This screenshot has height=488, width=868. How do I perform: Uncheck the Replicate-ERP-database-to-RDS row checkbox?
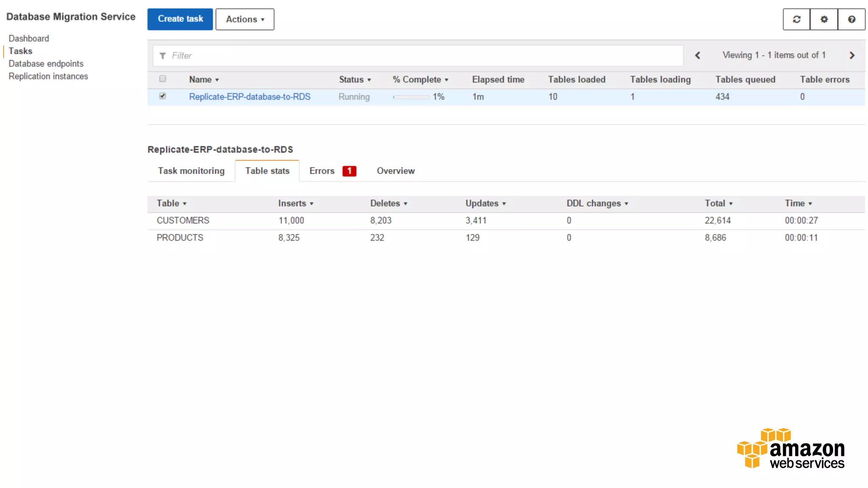tap(163, 96)
